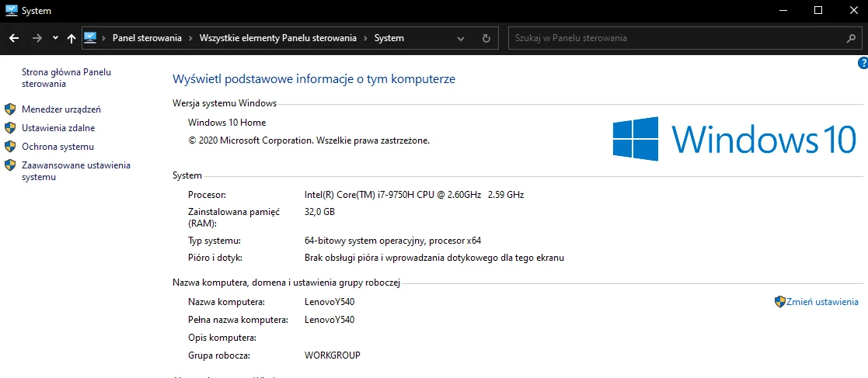
Task: Open Zaawansowane ustawienia systemu
Action: click(x=75, y=171)
